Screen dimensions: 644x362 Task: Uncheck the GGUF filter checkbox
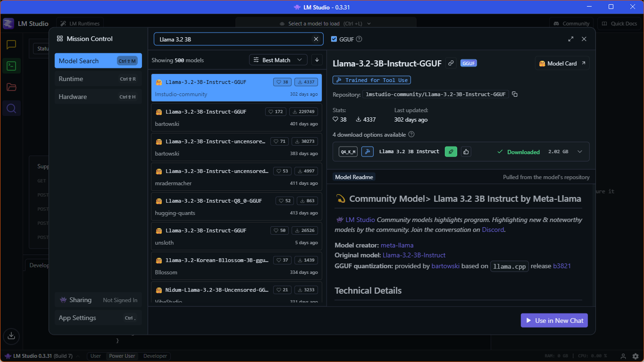click(334, 39)
